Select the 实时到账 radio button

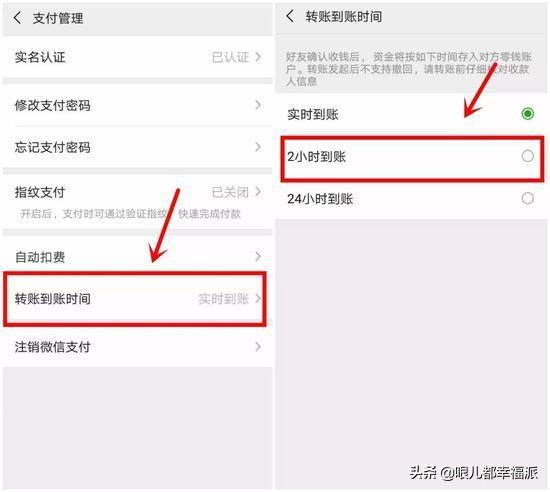(x=528, y=114)
